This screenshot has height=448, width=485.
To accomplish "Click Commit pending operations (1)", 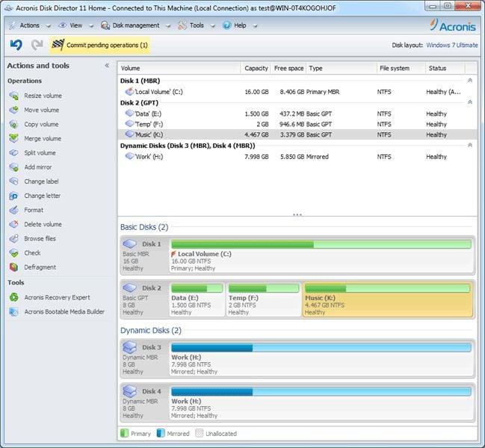I will (100, 45).
